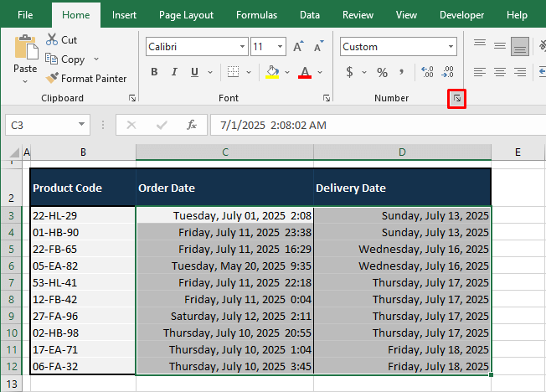This screenshot has height=392, width=546.
Task: Expand underline style arrow
Action: click(x=210, y=73)
